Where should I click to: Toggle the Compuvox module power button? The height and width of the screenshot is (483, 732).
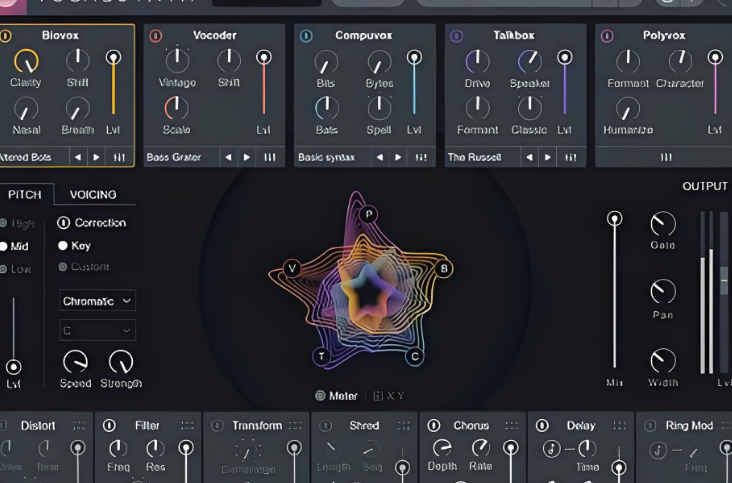(x=306, y=36)
